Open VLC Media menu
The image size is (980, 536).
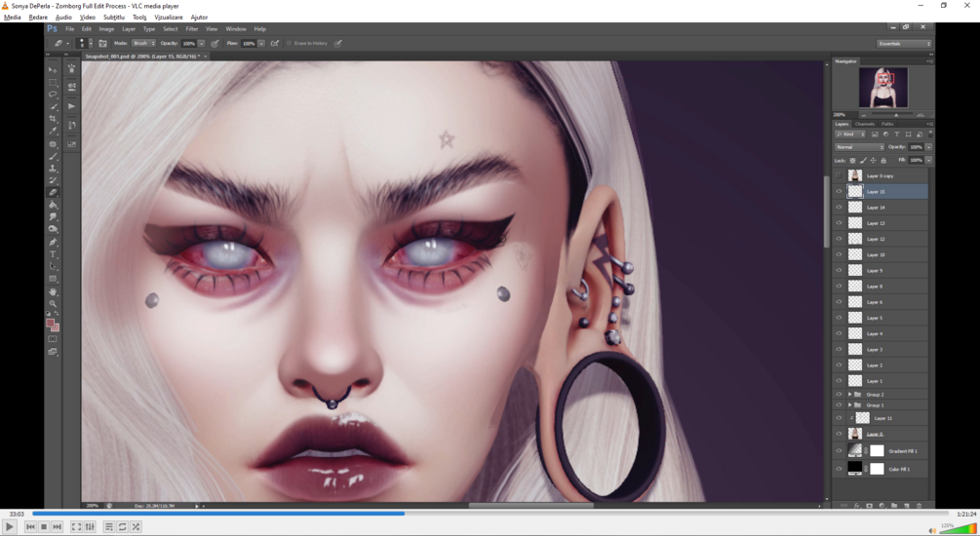coord(13,17)
